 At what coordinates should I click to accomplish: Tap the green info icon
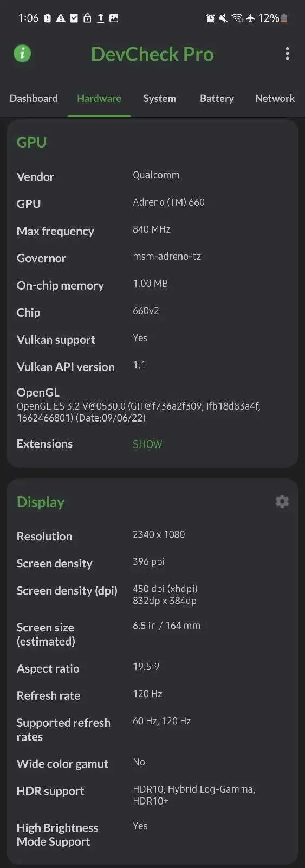point(22,53)
